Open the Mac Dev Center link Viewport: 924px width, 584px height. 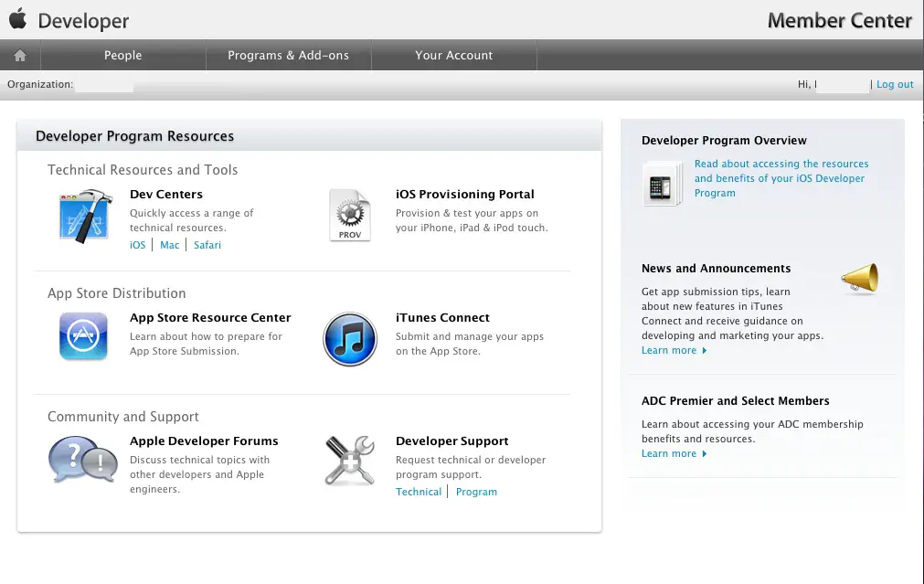pos(170,245)
